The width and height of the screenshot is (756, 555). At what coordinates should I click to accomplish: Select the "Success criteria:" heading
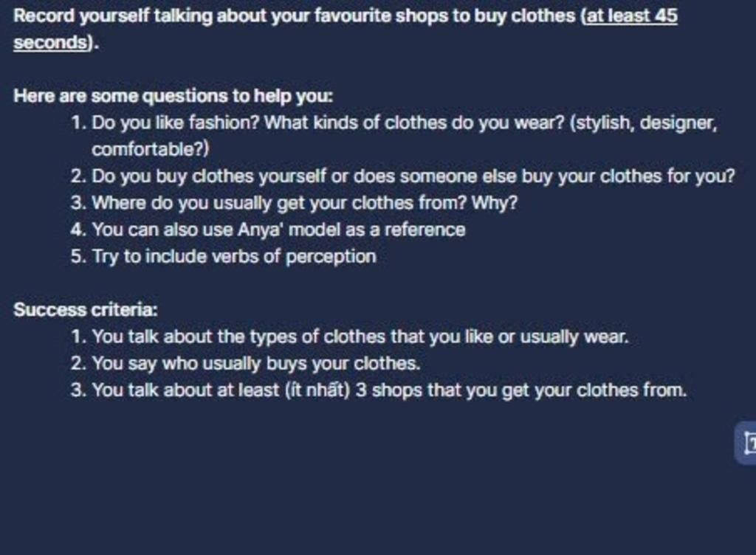(x=86, y=310)
